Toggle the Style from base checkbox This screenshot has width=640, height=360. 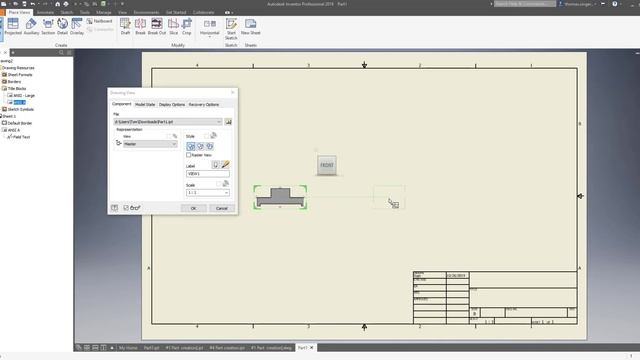click(x=207, y=136)
